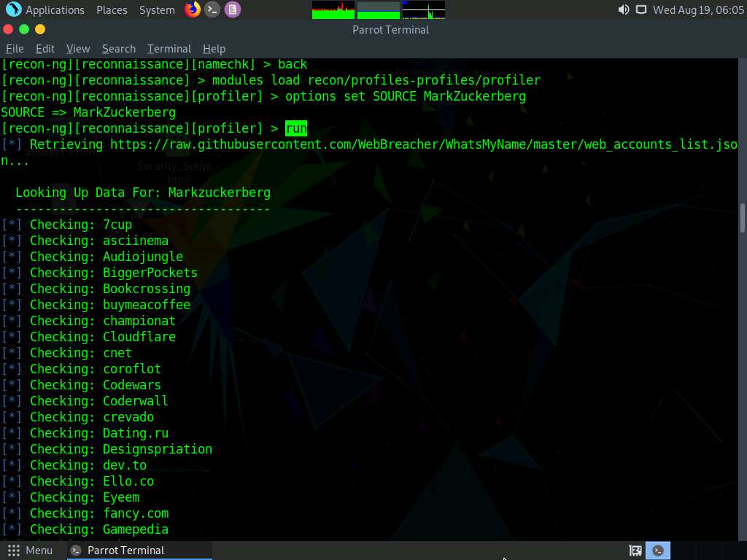The image size is (747, 560).
Task: Launch terminal from top panel icon
Action: (212, 9)
